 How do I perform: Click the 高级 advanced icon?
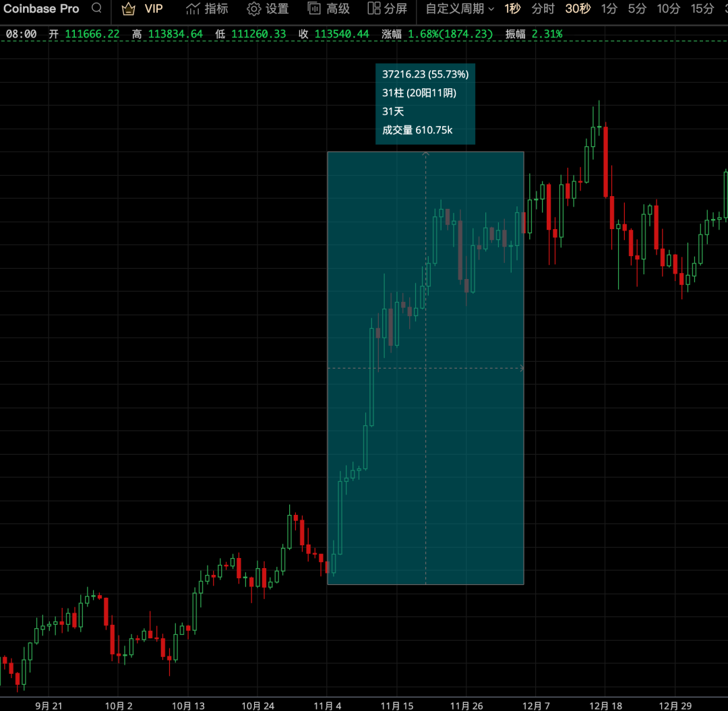point(314,8)
